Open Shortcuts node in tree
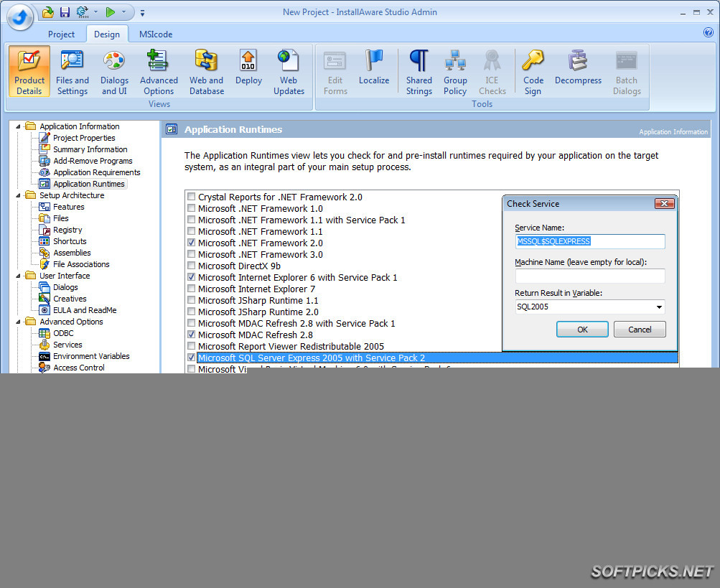This screenshot has height=588, width=720. 70,241
